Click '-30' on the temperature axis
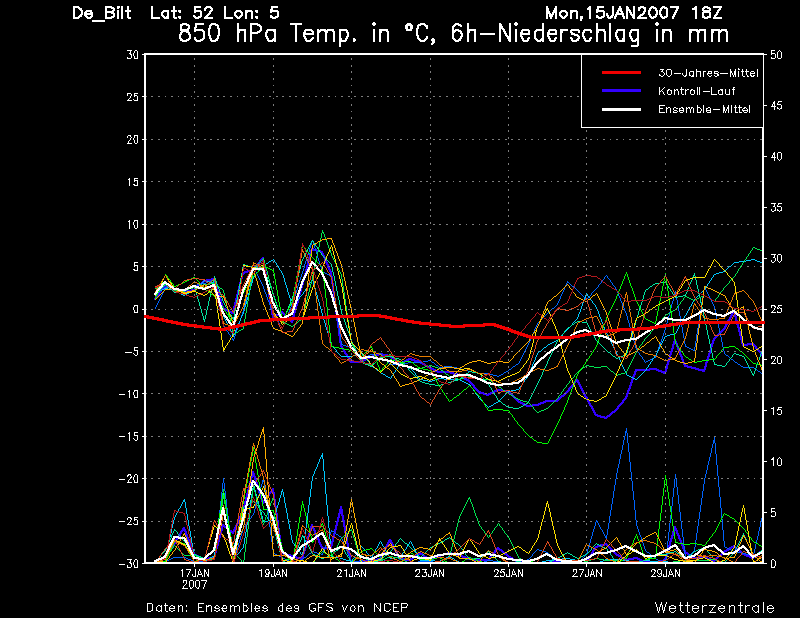 [x=129, y=564]
